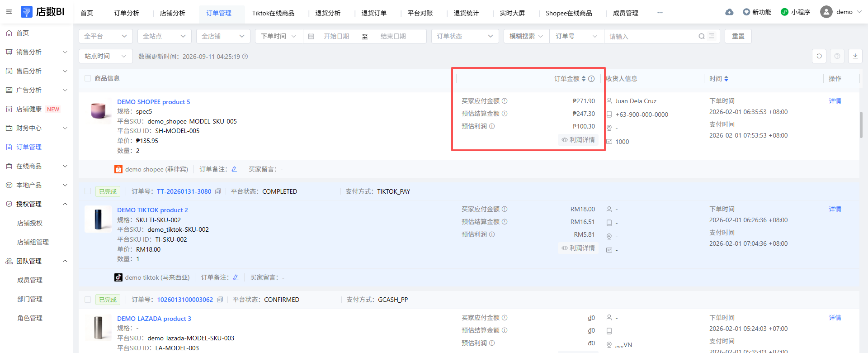Screen dimensions: 868x353
Task: Click the 小程序 mini-program icon
Action: 784,12
